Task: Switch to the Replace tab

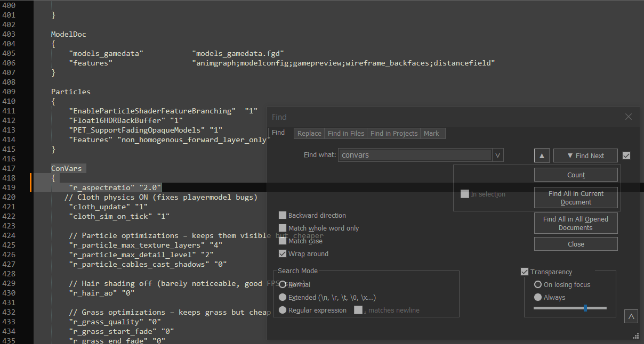Action: 309,134
